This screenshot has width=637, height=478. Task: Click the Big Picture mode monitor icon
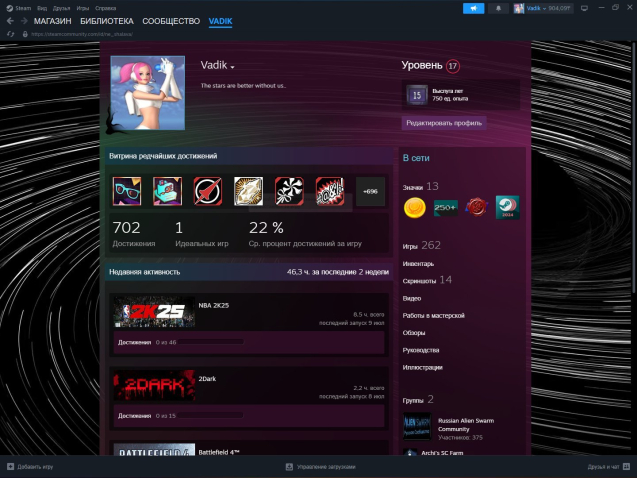coord(585,8)
